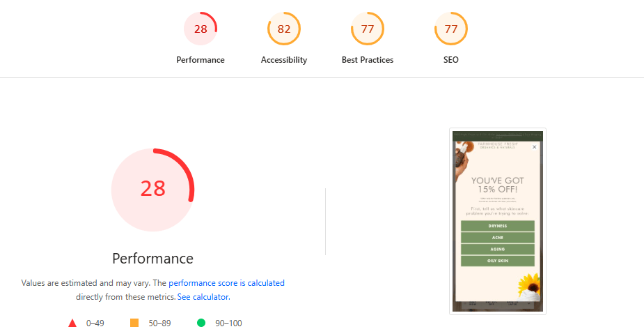The image size is (644, 336).
Task: Open the "performance score is calculated" link
Action: coord(226,283)
